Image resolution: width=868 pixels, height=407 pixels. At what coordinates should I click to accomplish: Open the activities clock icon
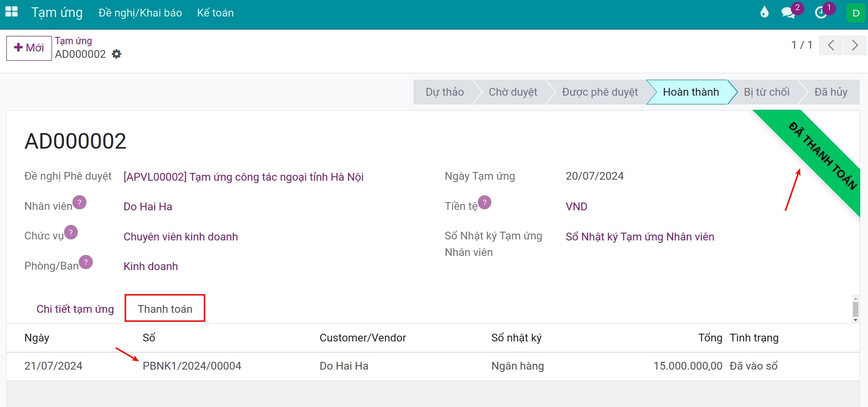tap(821, 13)
